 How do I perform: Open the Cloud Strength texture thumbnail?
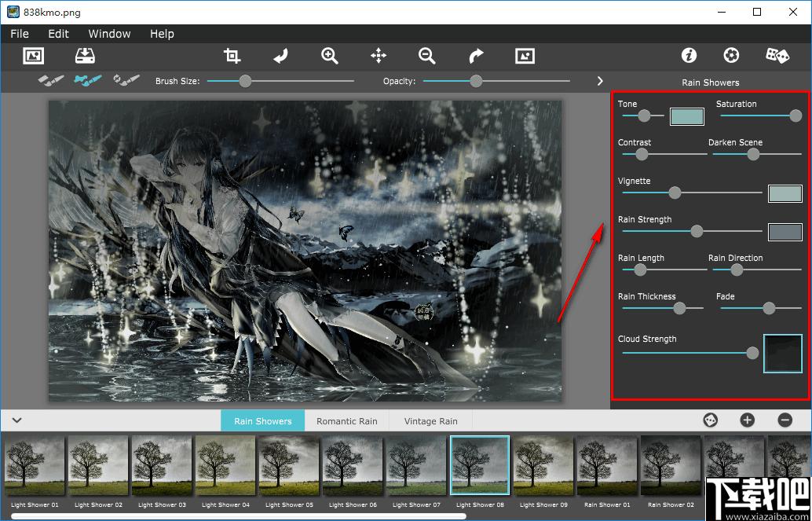coord(783,354)
